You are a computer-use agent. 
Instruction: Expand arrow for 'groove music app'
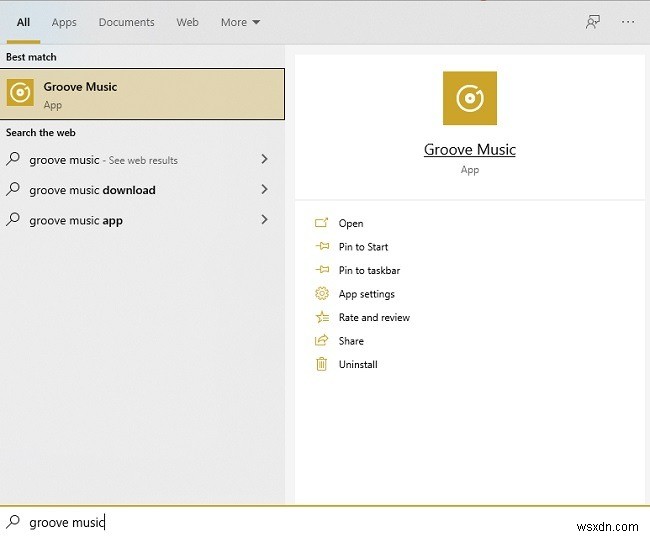pos(264,220)
